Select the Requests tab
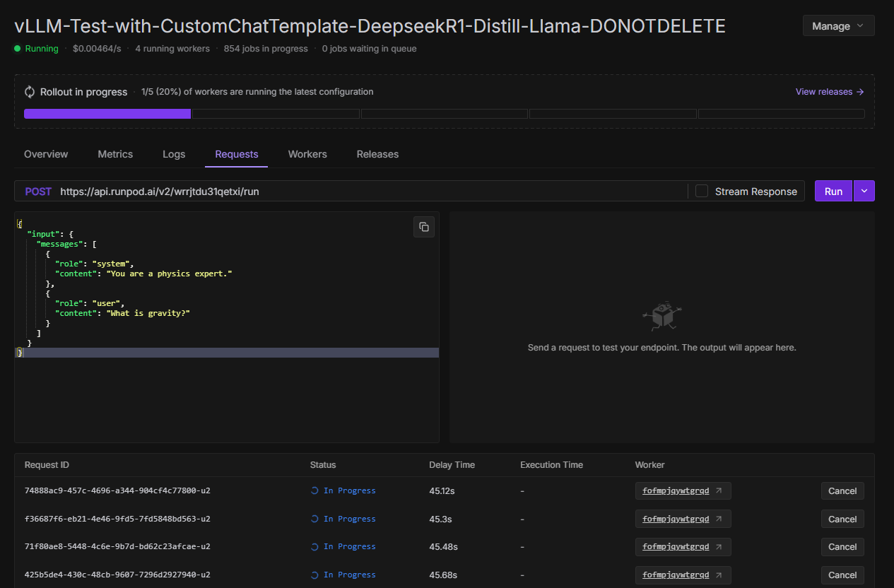Screen dimensions: 894x588 pyautogui.click(x=237, y=154)
